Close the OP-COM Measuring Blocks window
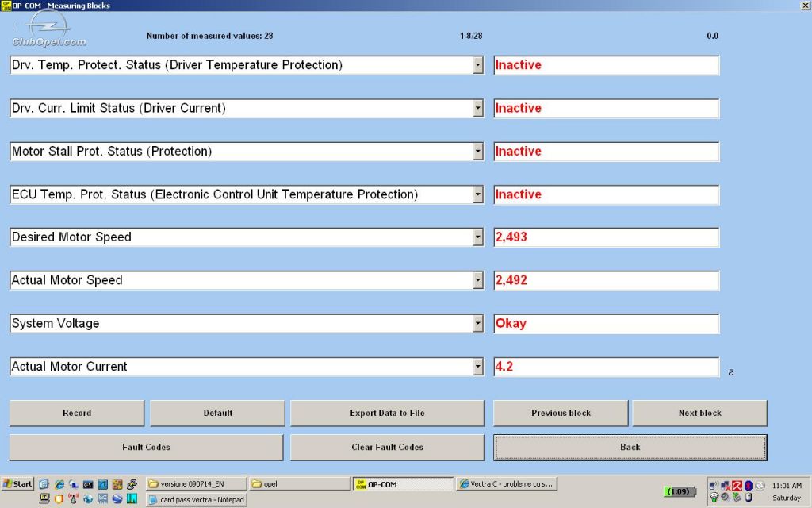 [806, 6]
